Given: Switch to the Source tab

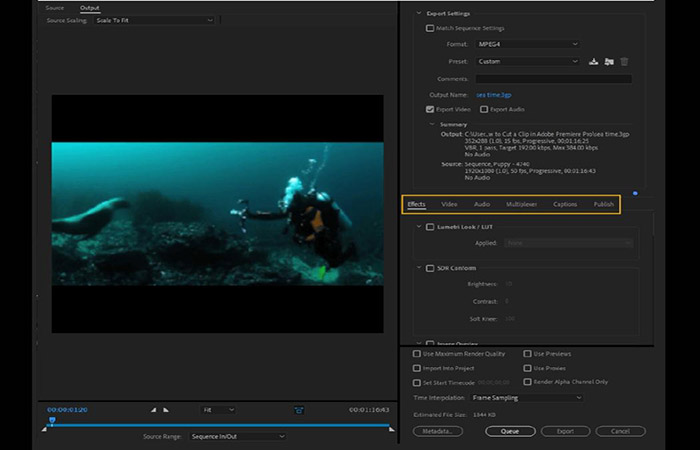Looking at the screenshot, I should pos(54,8).
